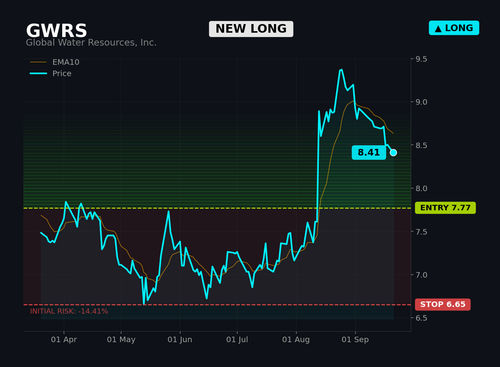
Task: Click the 8.41 current price label
Action: [369, 152]
